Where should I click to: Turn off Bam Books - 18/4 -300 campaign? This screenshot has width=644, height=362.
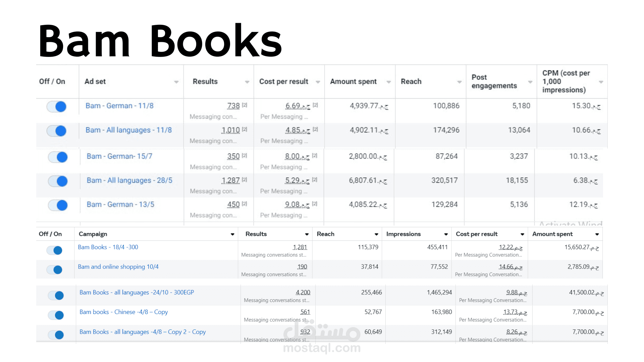[55, 250]
